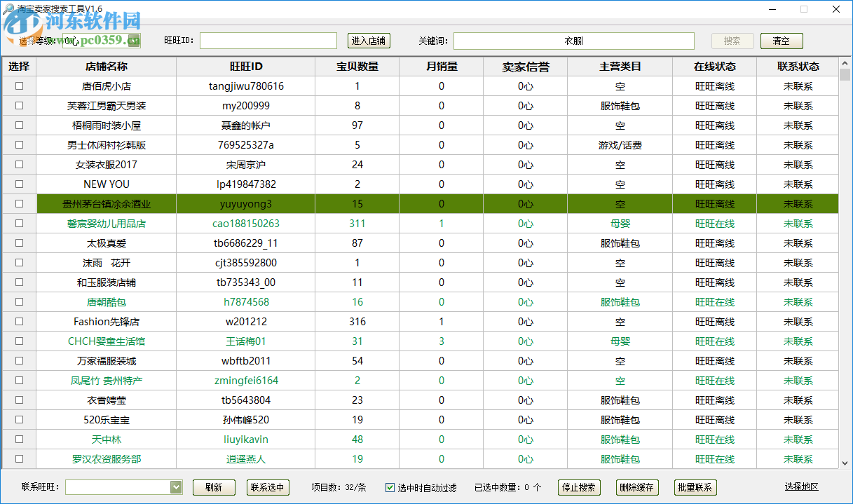Click 删除缓存 to delete the cache
Viewport: 853px width, 504px height.
click(x=636, y=487)
